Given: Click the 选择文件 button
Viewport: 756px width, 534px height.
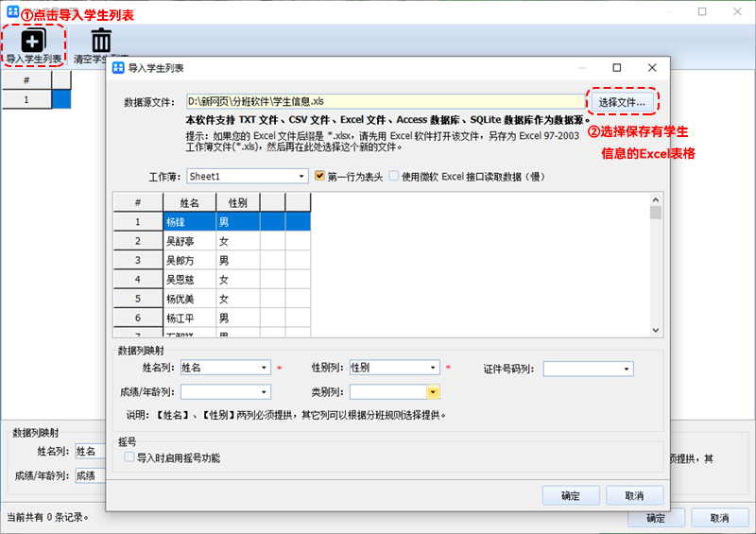Looking at the screenshot, I should [x=622, y=101].
